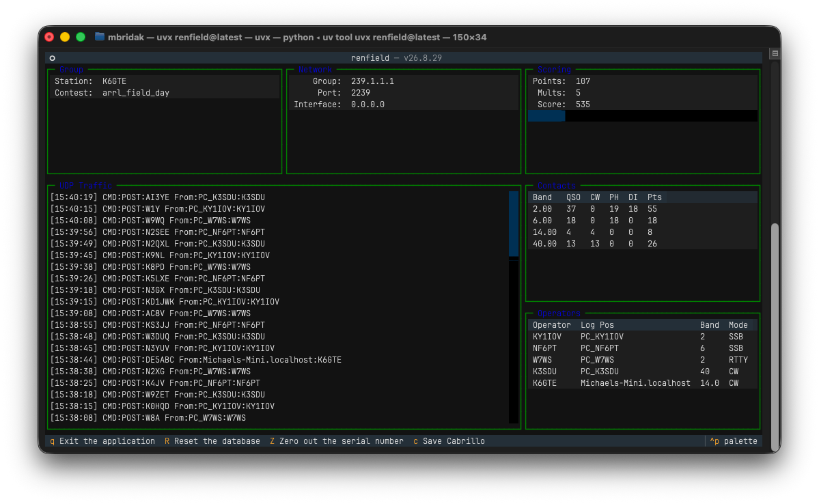This screenshot has height=504, width=819.
Task: Click c Save Cabrillo in the footer
Action: [x=449, y=440]
